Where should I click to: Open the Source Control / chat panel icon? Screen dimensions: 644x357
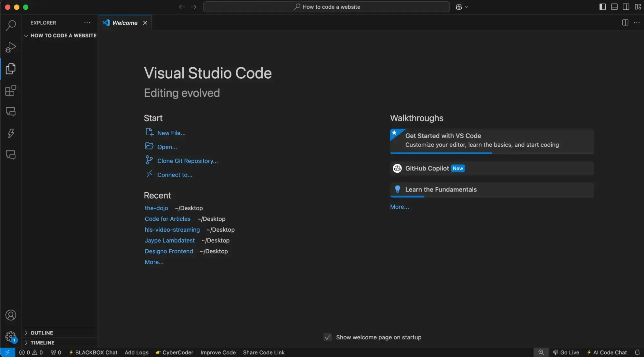[x=11, y=112]
